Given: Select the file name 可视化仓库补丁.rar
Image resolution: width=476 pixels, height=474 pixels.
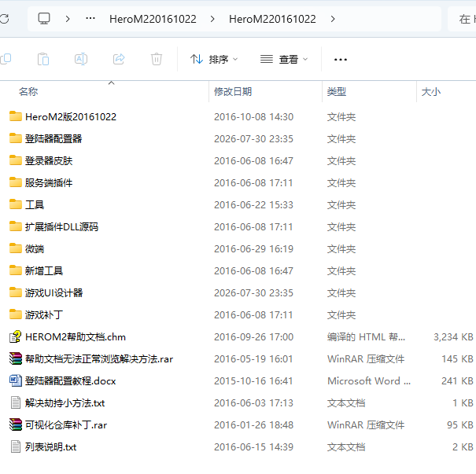Looking at the screenshot, I should (66, 425).
